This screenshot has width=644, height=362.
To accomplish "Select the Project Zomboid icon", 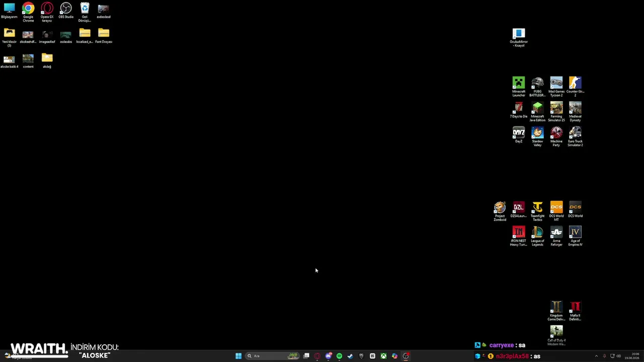I will [500, 211].
